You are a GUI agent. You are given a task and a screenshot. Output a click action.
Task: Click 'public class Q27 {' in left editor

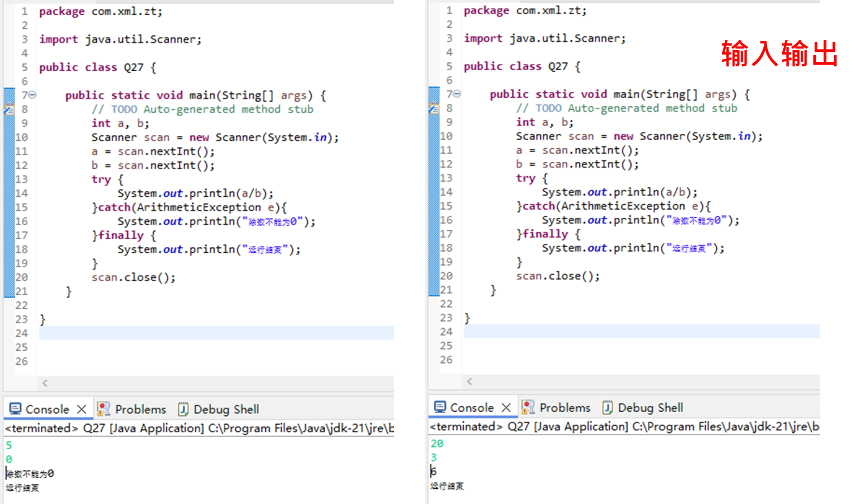pyautogui.click(x=98, y=67)
